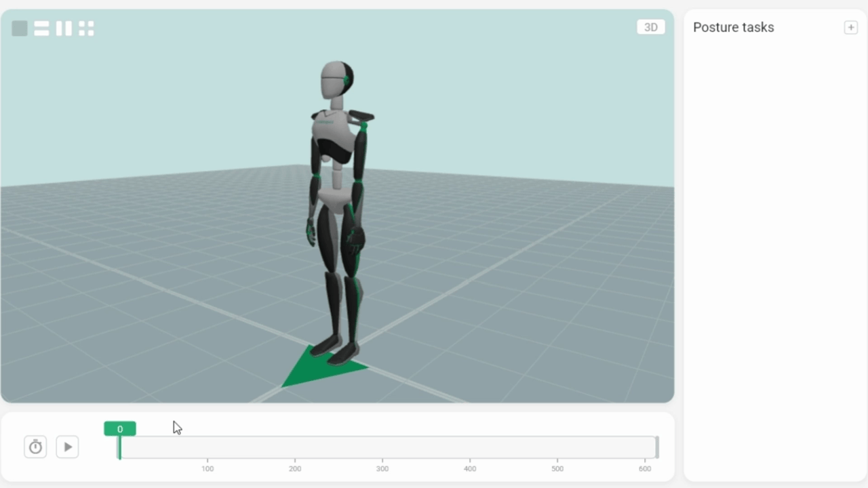Switch to two side-by-side vertical views layout

click(x=64, y=28)
